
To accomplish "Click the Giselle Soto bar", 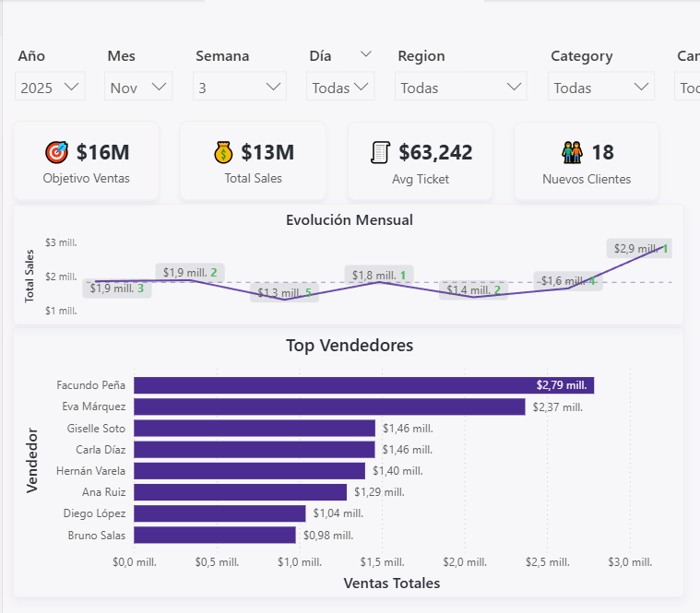I will point(255,428).
